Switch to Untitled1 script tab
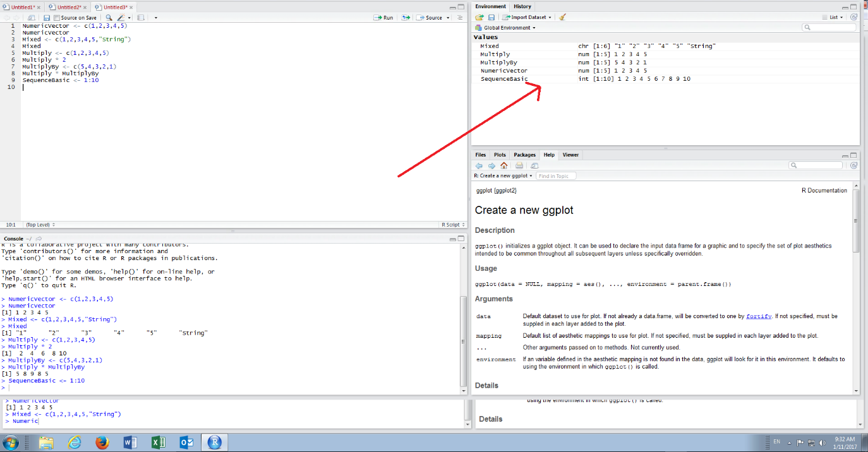The image size is (868, 452). click(22, 7)
